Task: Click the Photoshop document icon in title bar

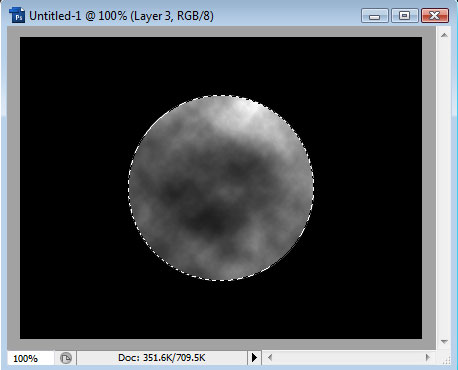Action: 17,15
